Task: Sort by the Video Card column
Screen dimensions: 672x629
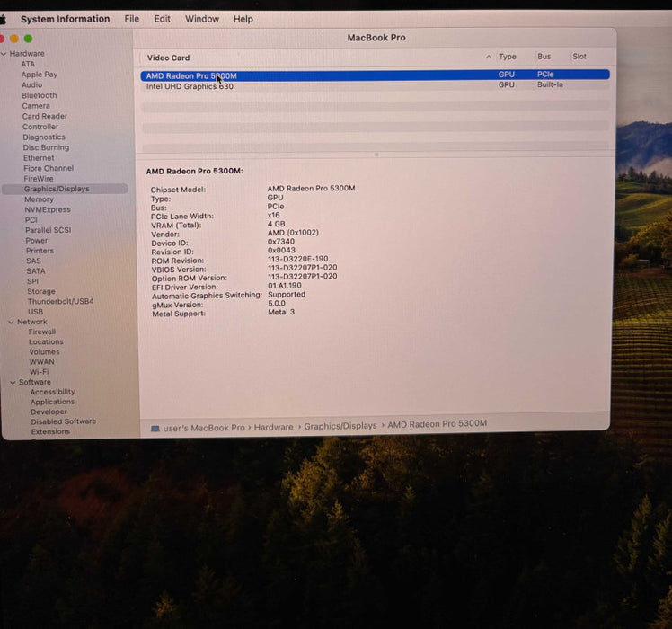Action: [168, 58]
